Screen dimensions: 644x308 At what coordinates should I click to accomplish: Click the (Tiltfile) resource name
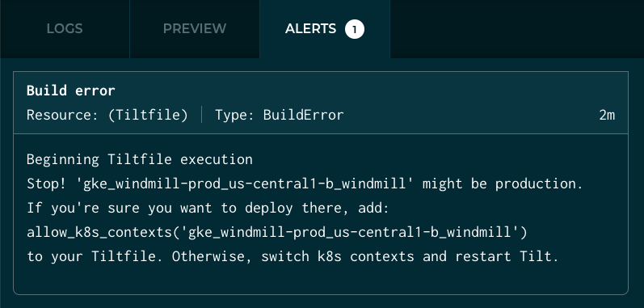click(x=148, y=115)
